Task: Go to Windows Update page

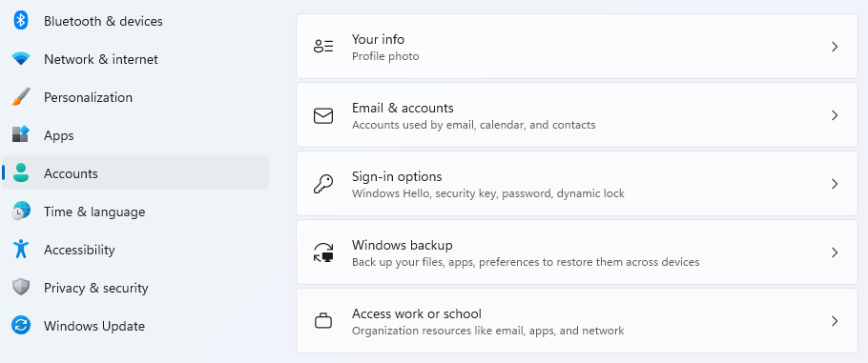Action: 135,326
